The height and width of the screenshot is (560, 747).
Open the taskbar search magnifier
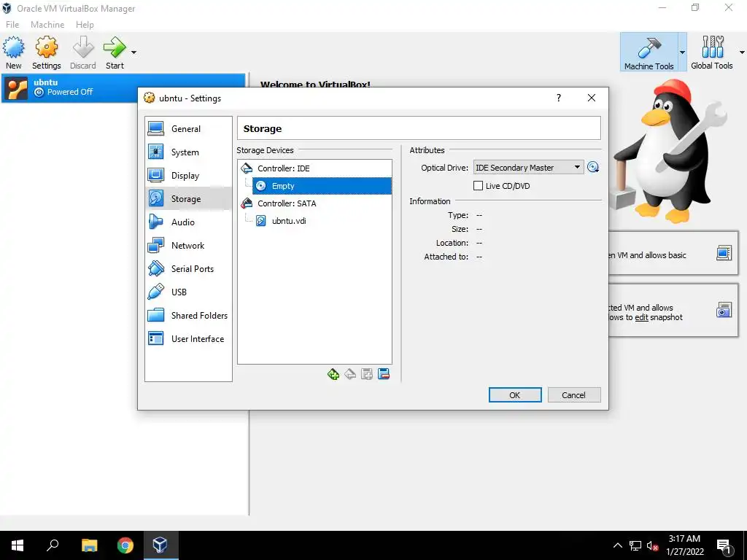pyautogui.click(x=53, y=545)
